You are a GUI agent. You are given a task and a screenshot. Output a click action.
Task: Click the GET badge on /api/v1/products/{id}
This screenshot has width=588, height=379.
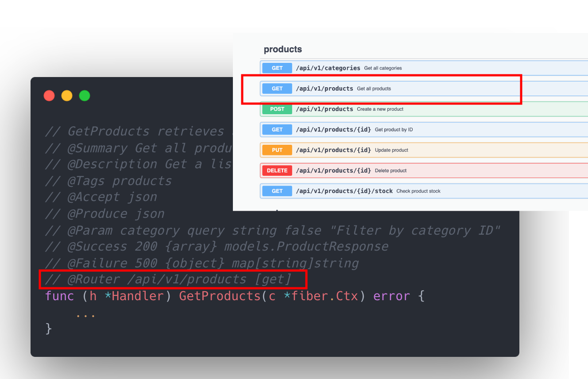(x=276, y=129)
